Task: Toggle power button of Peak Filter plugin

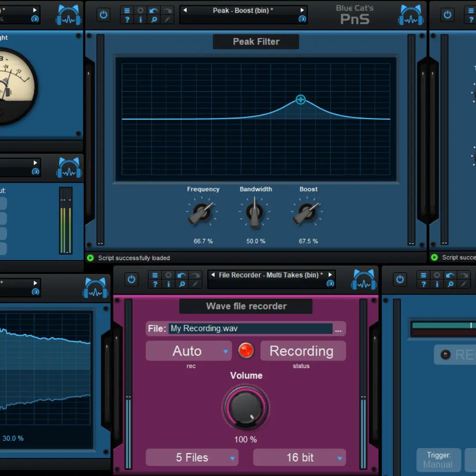Action: coord(103,15)
